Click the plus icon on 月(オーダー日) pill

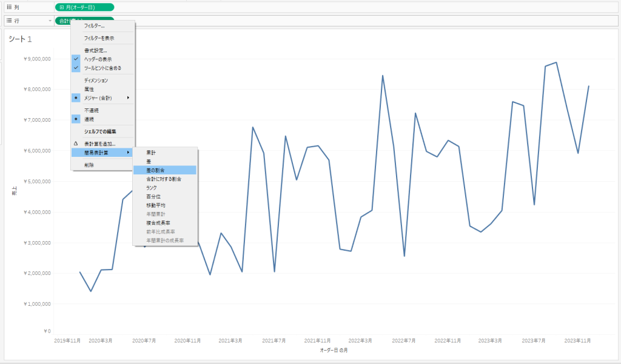pos(62,7)
